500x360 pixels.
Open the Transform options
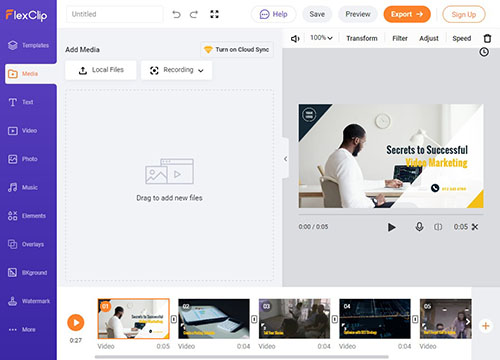click(362, 38)
